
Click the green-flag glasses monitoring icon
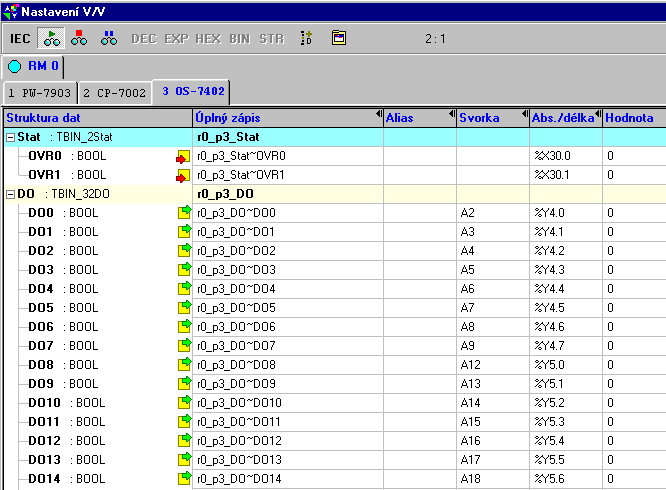[51, 38]
